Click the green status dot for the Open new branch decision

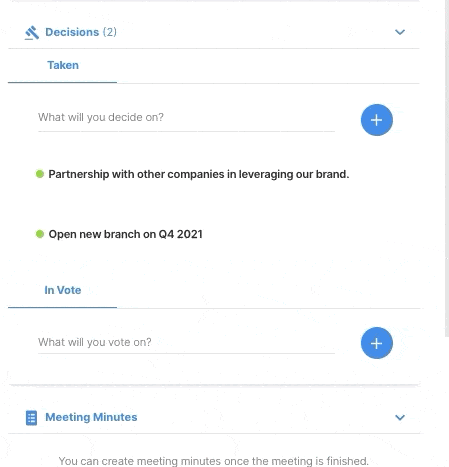(40, 234)
